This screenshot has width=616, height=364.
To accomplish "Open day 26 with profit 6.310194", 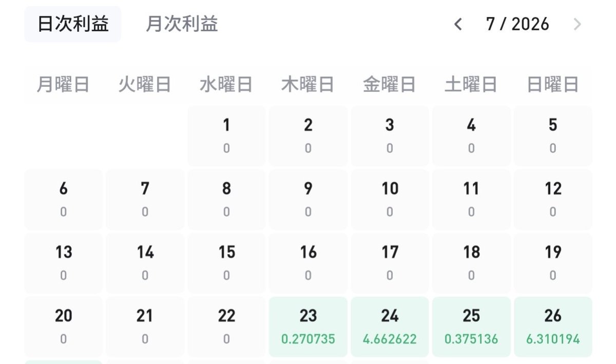I will (553, 327).
